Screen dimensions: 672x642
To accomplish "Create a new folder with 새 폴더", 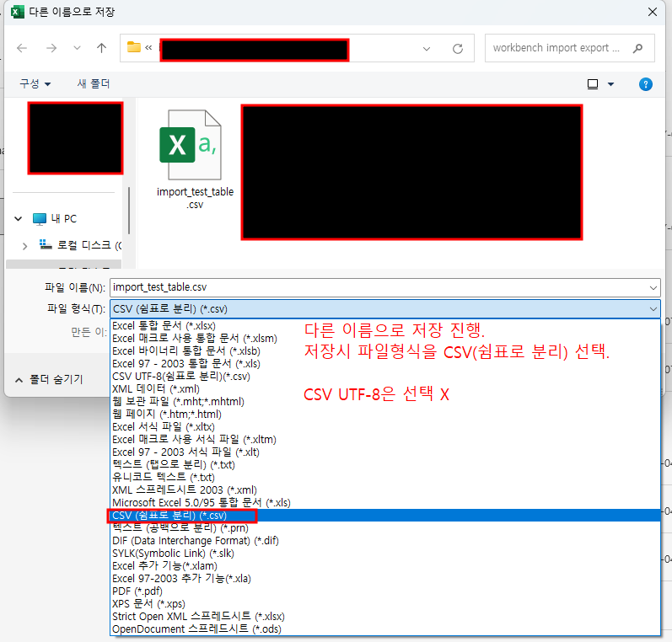I will coord(94,83).
